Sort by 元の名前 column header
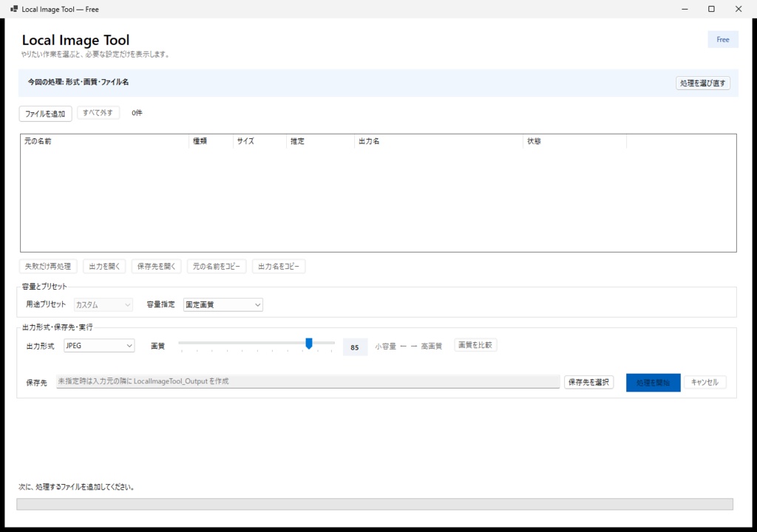 [104, 141]
